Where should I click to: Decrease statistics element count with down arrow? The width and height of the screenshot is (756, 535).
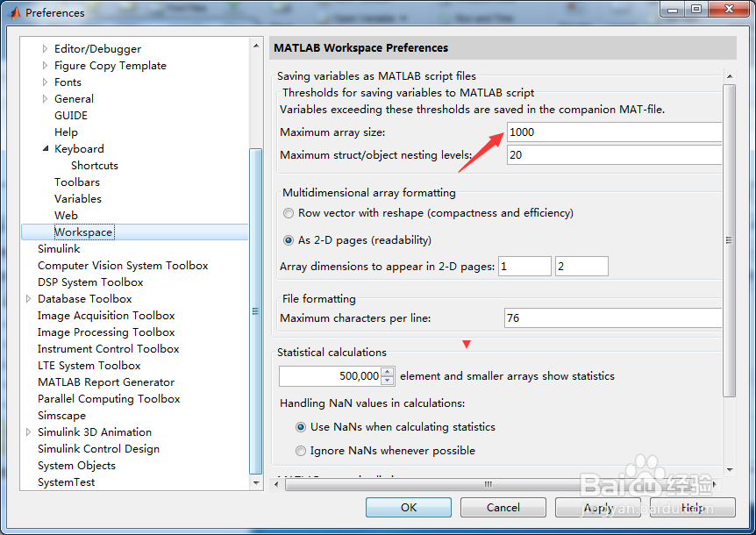[x=388, y=381]
